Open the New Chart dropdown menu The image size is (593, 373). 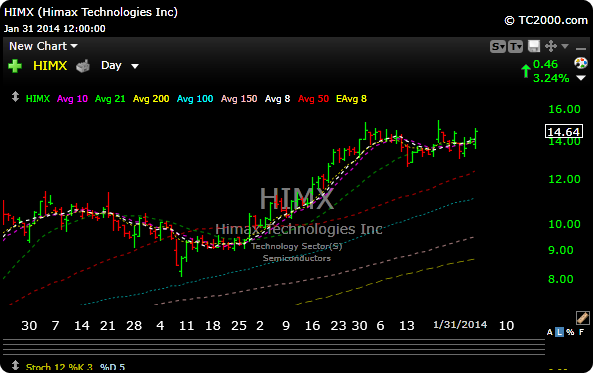(43, 46)
